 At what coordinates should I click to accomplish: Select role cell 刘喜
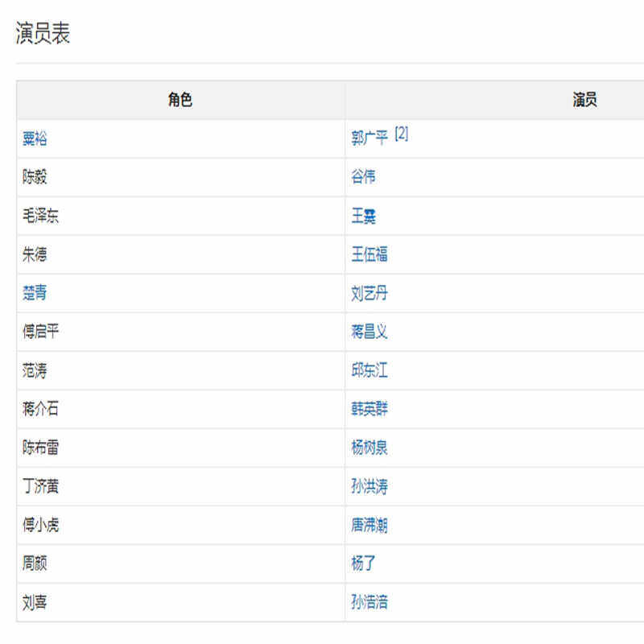(x=180, y=602)
